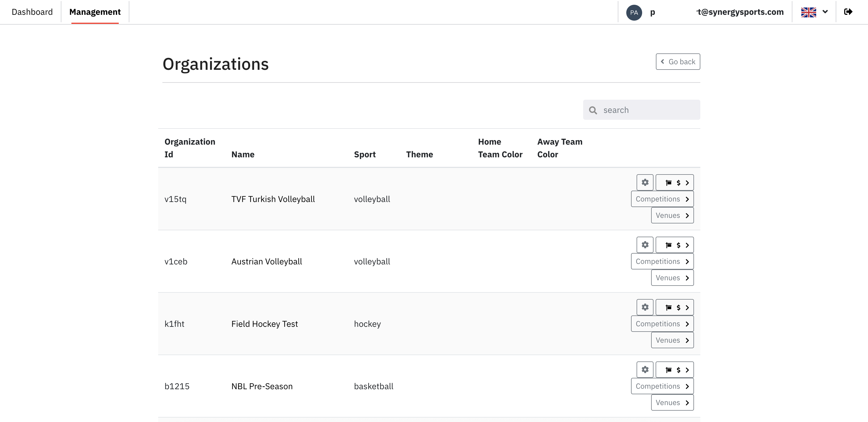Click the Go back button
Screen dimensions: 868x422
point(678,62)
